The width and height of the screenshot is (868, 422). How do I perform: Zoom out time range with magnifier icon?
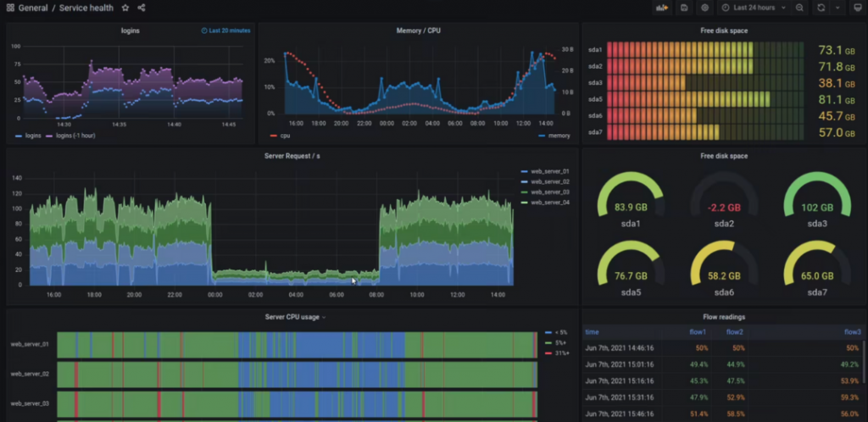[799, 8]
